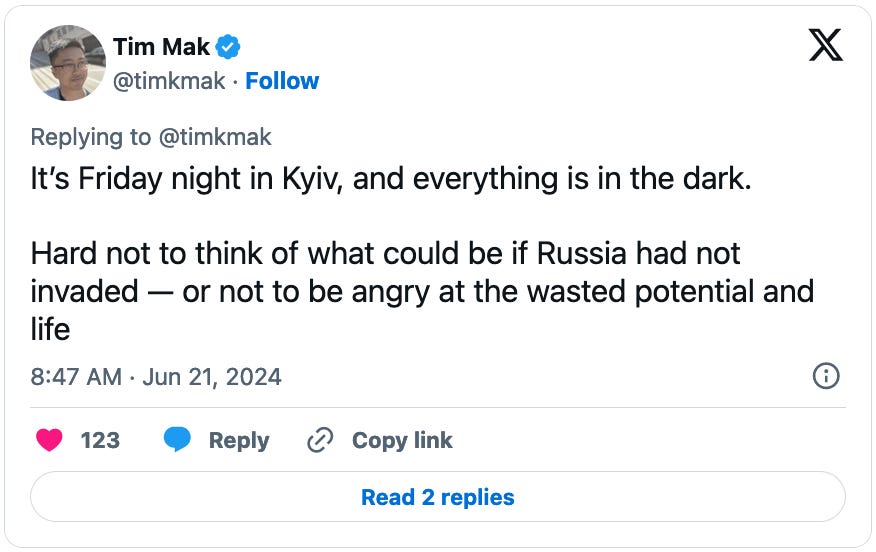Click the blue verified badge
Image resolution: width=876 pixels, height=552 pixels.
click(x=229, y=47)
